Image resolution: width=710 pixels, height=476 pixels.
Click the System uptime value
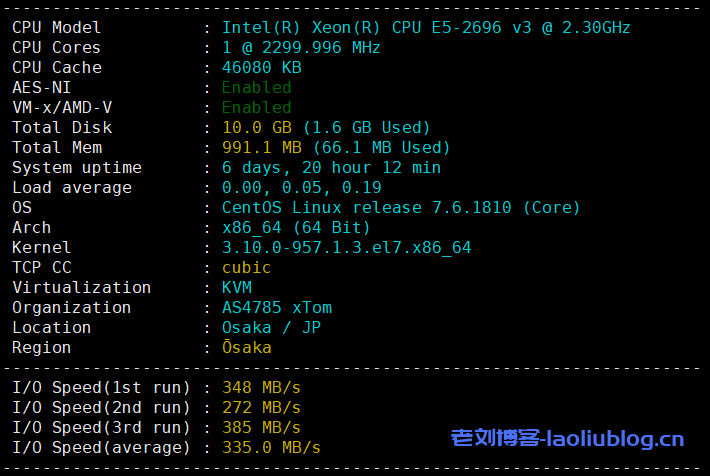tap(331, 167)
